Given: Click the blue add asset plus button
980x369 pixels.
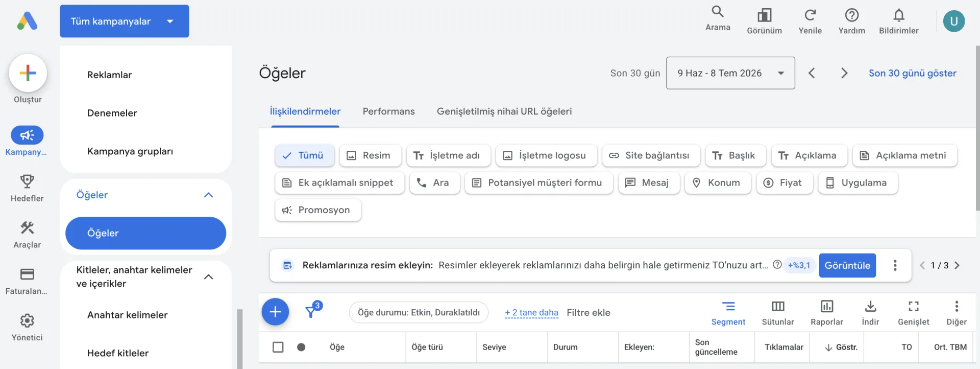Looking at the screenshot, I should 275,312.
